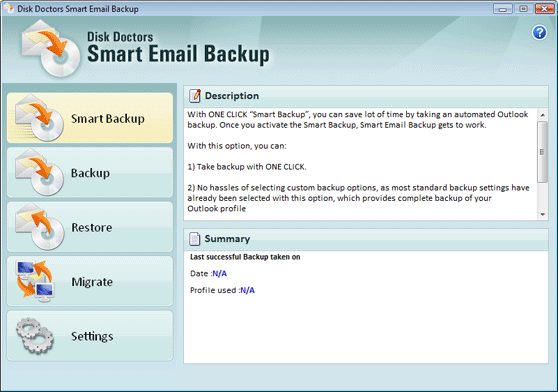Screen dimensions: 558x392
Task: Click the Description panel heading
Action: click(232, 96)
